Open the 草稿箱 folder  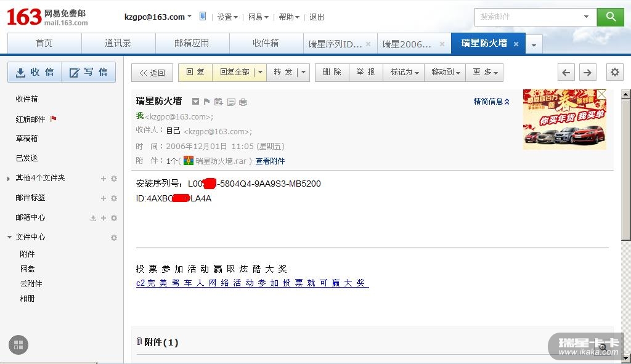tap(26, 139)
